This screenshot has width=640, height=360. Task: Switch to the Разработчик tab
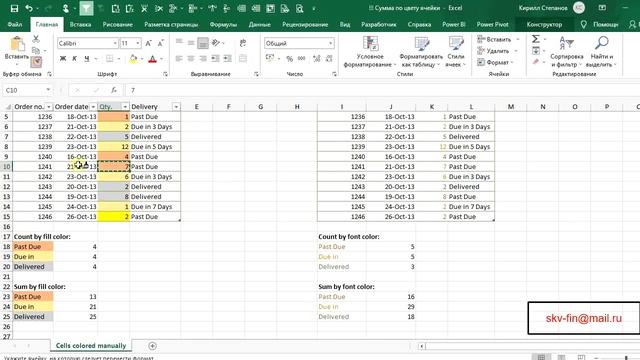point(379,24)
